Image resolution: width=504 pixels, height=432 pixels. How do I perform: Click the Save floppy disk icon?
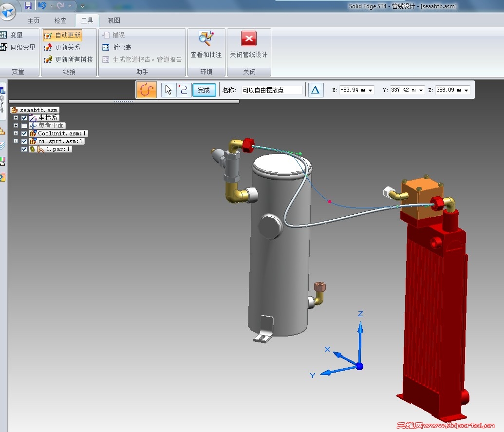point(28,5)
